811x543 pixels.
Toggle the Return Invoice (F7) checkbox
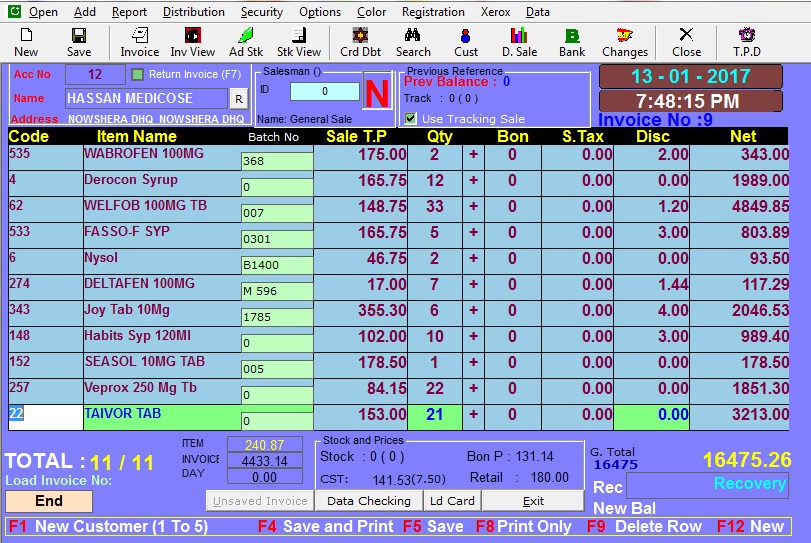[x=137, y=74]
